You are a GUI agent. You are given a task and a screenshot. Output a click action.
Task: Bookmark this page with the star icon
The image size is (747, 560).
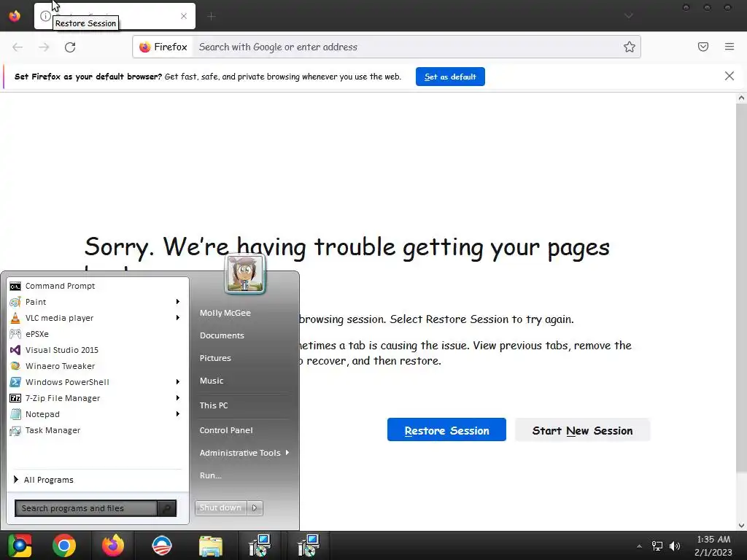(x=630, y=47)
